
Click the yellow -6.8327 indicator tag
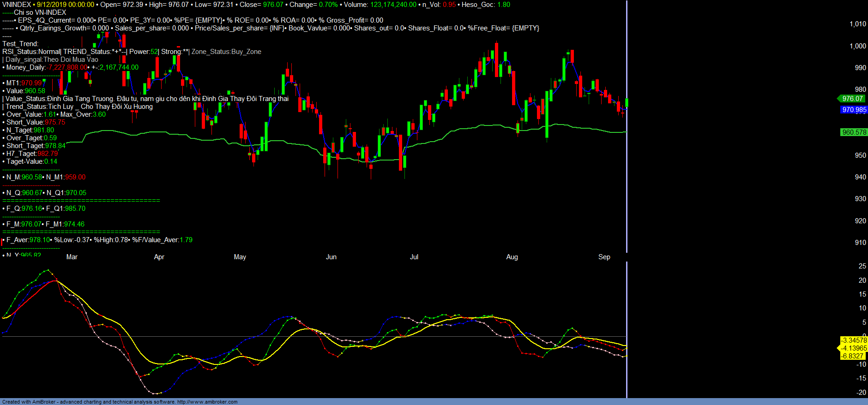click(852, 356)
